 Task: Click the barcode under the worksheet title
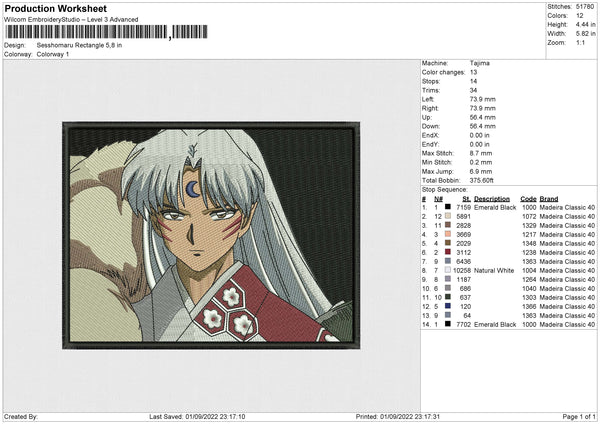pyautogui.click(x=107, y=32)
